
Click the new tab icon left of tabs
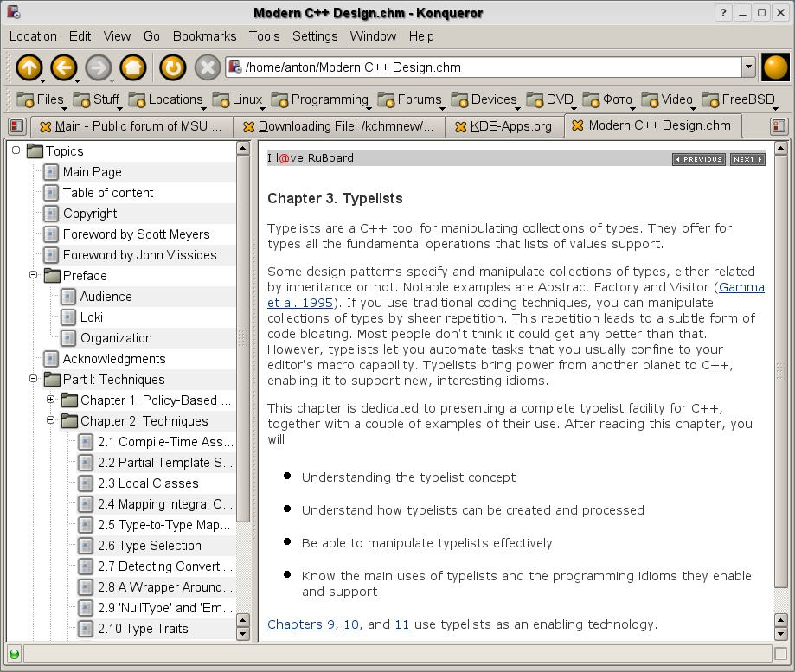tap(16, 126)
